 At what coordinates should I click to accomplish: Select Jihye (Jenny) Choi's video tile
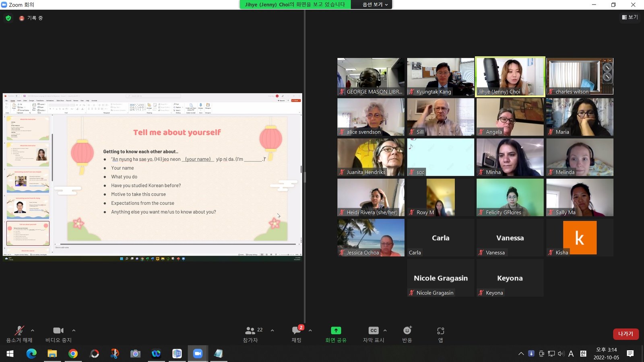click(510, 76)
